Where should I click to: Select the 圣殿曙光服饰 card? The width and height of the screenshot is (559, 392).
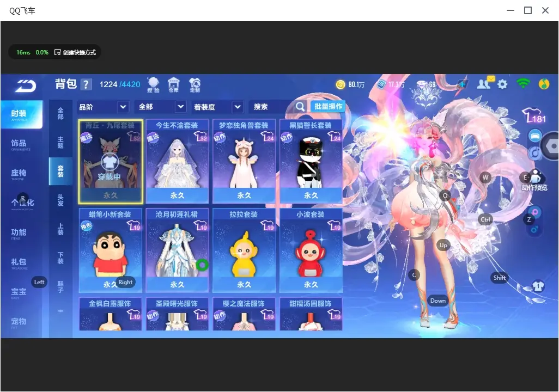click(x=177, y=314)
